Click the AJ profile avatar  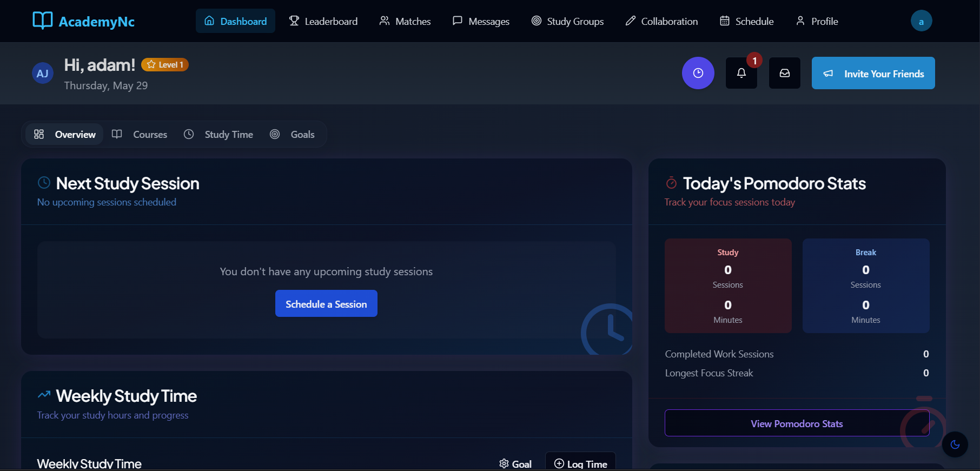coord(43,74)
